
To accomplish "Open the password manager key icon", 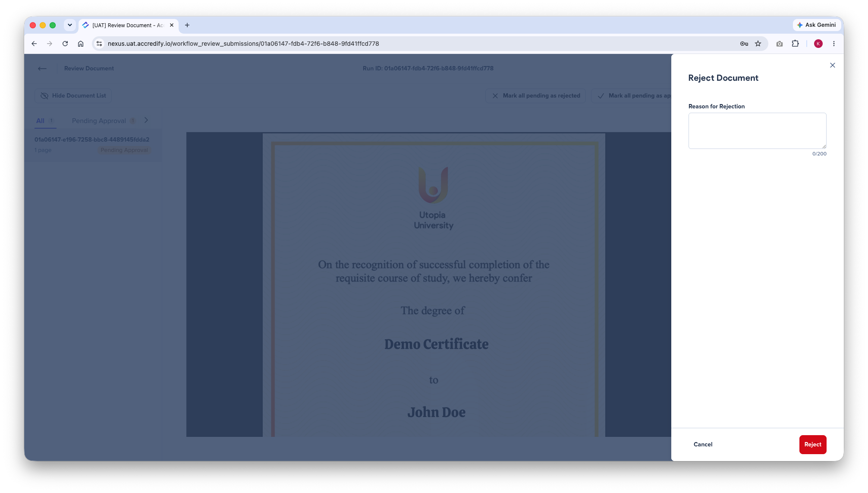I will pyautogui.click(x=744, y=44).
